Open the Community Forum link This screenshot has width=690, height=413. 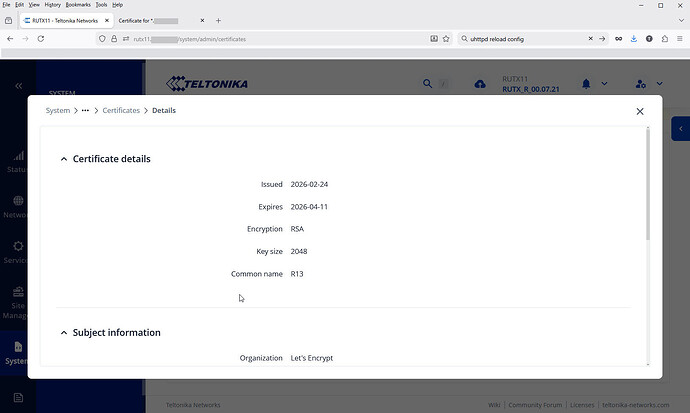point(535,405)
